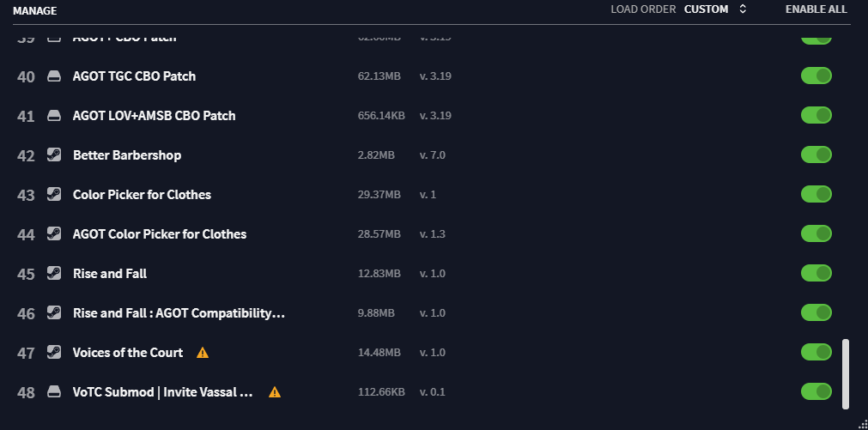Click version v. 7.0 of Better Barbershop

tap(433, 155)
